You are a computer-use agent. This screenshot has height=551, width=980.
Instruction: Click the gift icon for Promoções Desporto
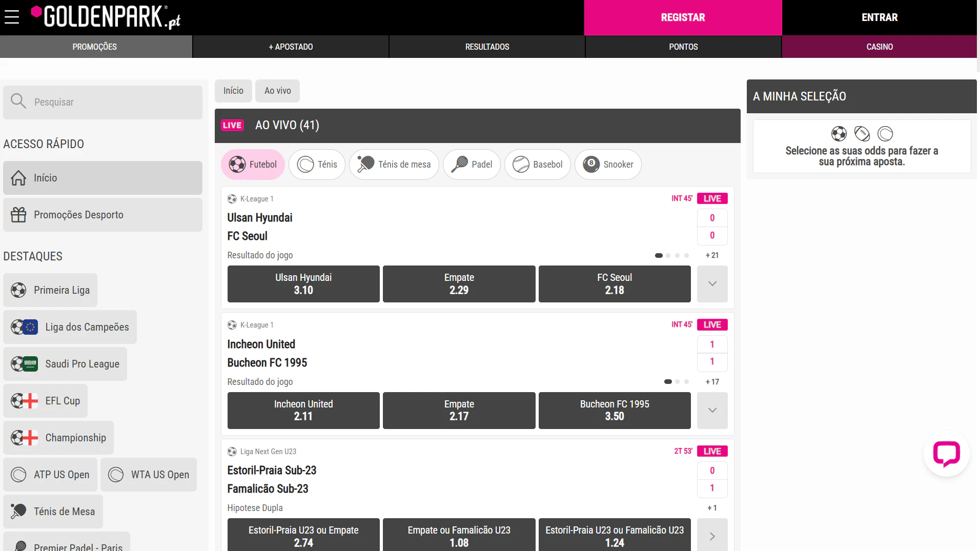(x=18, y=215)
